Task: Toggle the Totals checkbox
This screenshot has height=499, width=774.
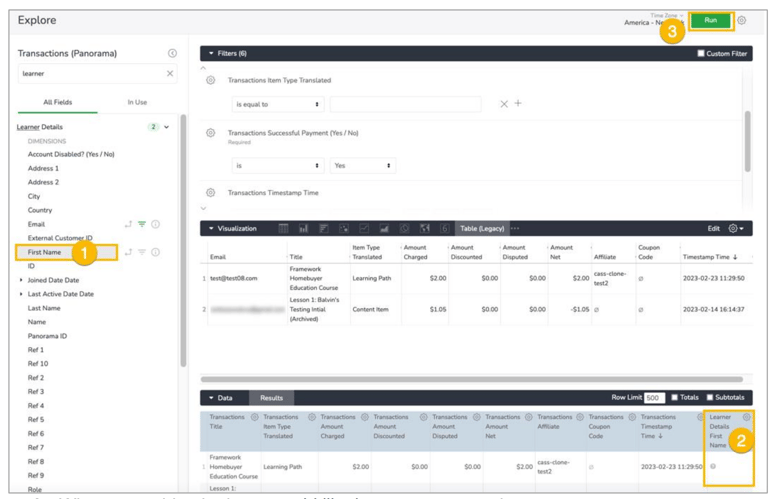Action: coord(675,397)
